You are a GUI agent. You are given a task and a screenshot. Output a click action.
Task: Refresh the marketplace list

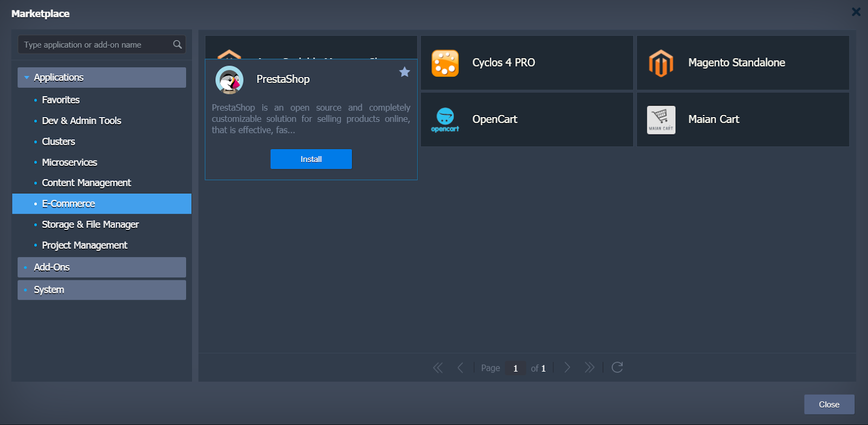[617, 368]
